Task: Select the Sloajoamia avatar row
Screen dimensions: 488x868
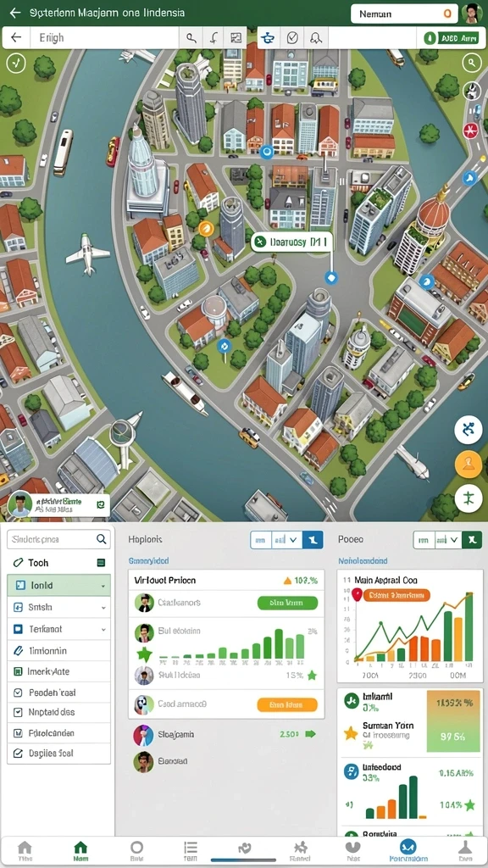Action: 225,735
